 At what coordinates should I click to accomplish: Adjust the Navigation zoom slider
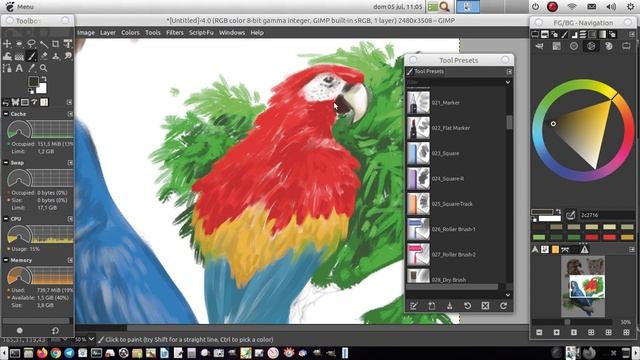[571, 322]
